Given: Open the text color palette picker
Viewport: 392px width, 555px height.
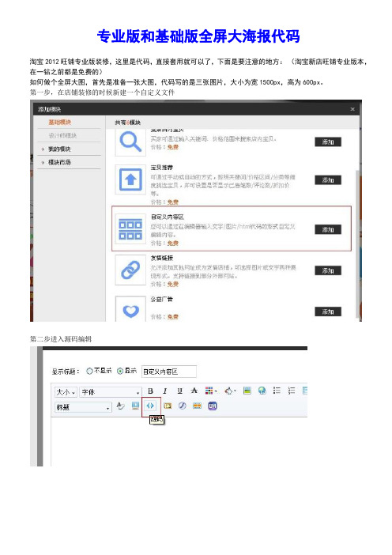Looking at the screenshot, I should pyautogui.click(x=210, y=391).
